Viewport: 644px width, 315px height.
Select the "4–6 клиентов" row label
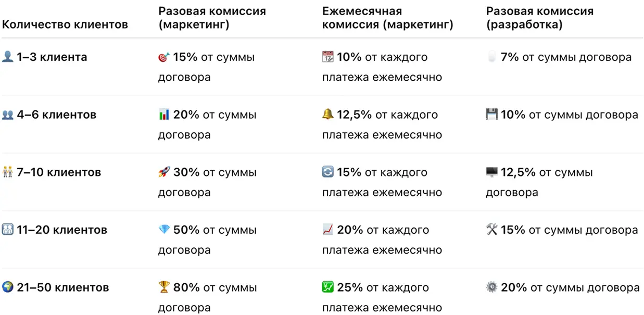(x=56, y=115)
